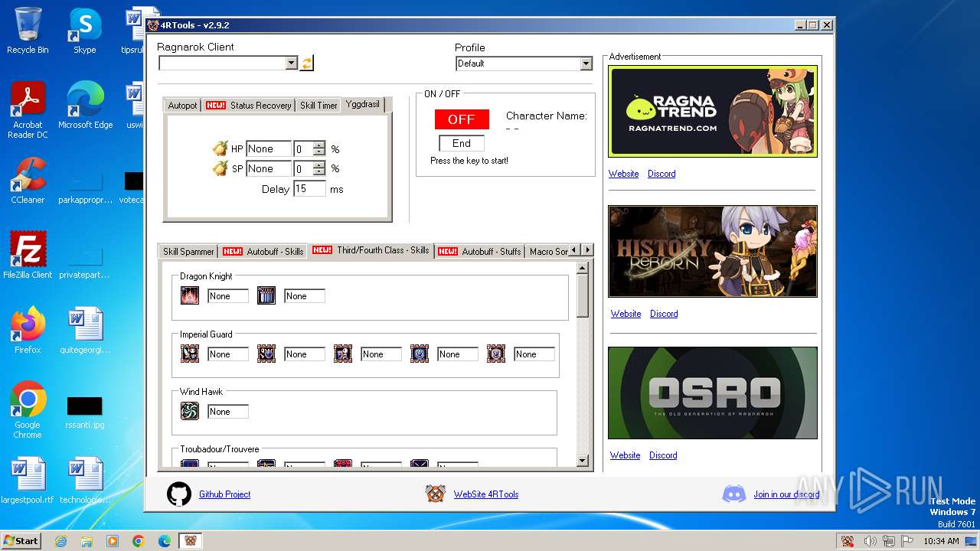Increase or decrease the SP percent spinner
The height and width of the screenshot is (551, 980).
[318, 168]
